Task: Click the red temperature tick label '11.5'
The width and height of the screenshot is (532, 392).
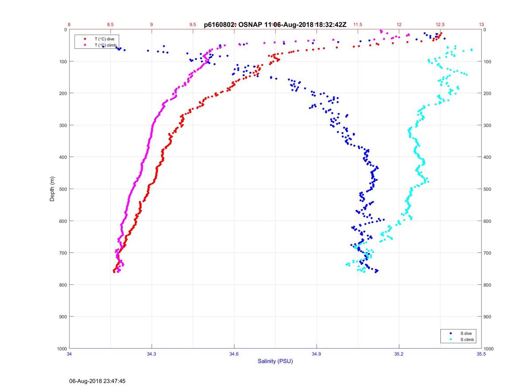Action: (358, 25)
